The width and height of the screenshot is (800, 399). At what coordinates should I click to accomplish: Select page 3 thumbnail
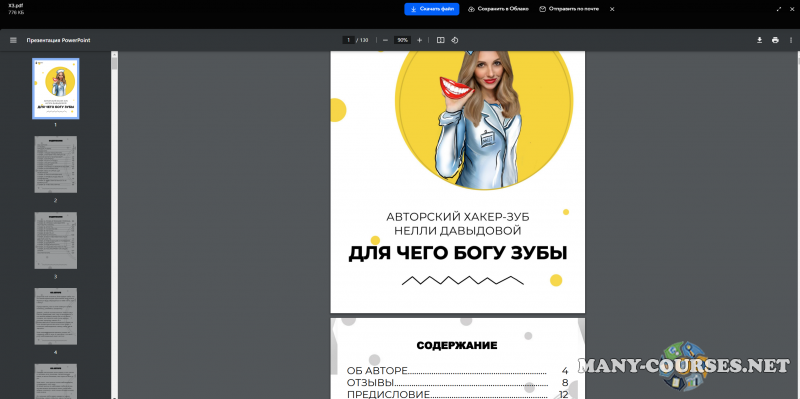56,240
